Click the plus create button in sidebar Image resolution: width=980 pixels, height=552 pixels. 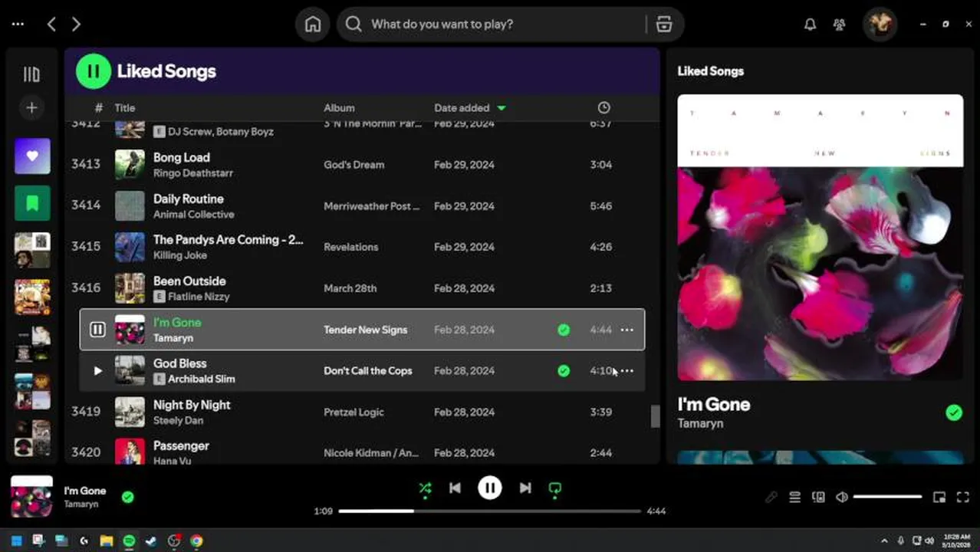tap(31, 108)
